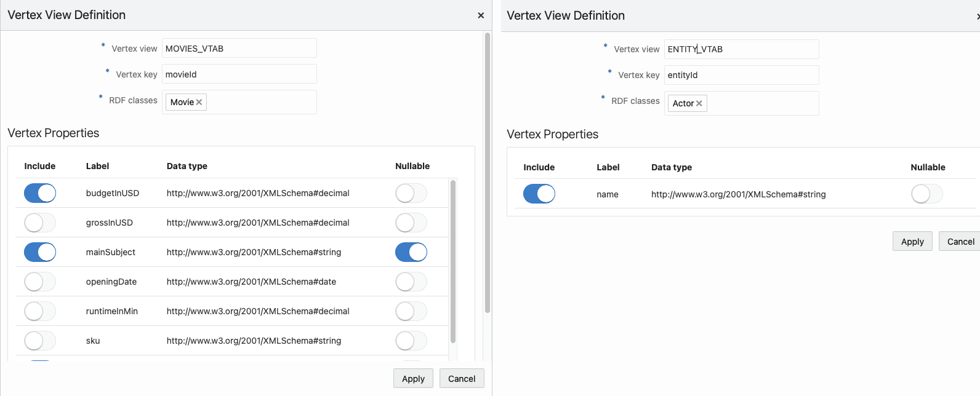
Task: Enable Include for grossInUSD property
Action: point(40,223)
